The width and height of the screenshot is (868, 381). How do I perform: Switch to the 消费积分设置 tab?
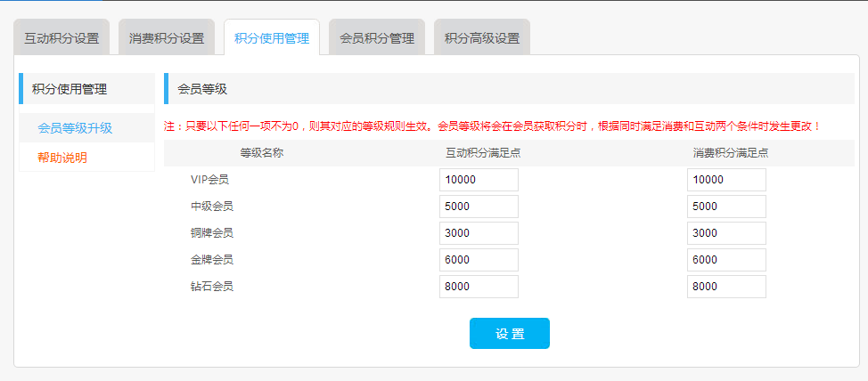click(167, 38)
